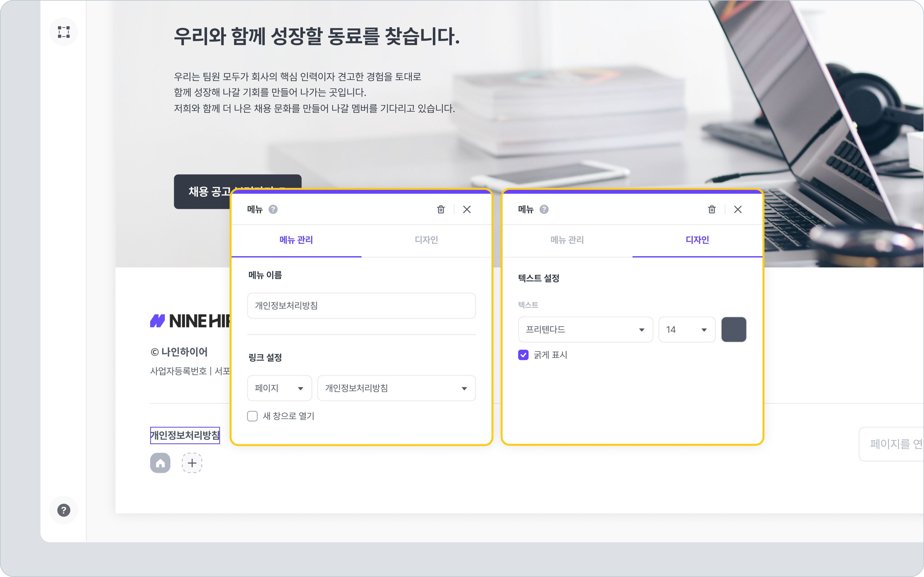The image size is (924, 577).
Task: Click the 메뉴 이름 text input field
Action: point(361,306)
